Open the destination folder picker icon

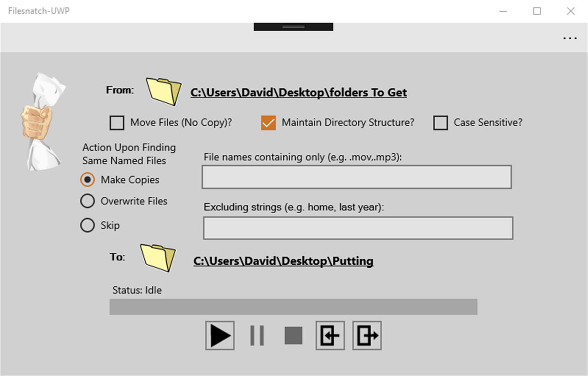coord(158,257)
